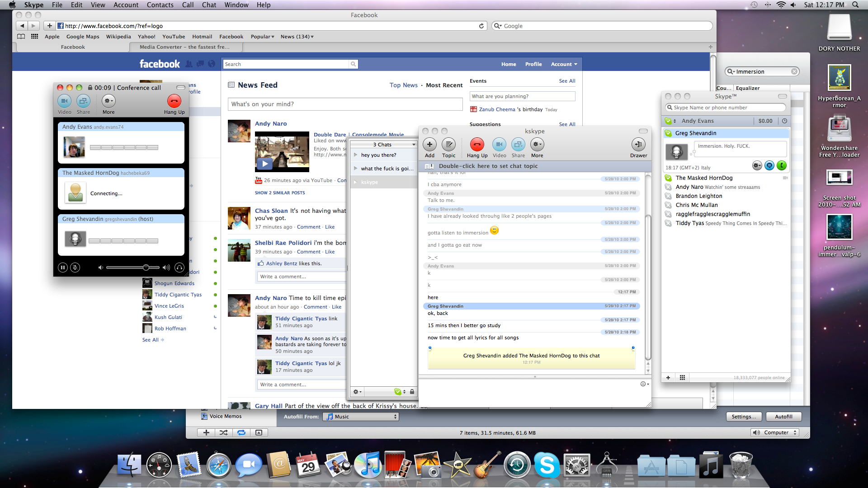Open News (134) bookmarks folder
868x488 pixels.
[x=297, y=37]
